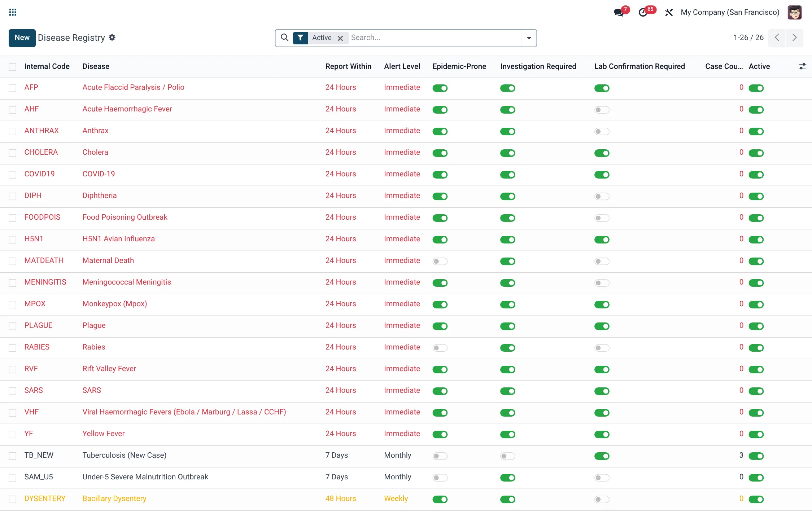Tick the select-all header checkbox

13,67
